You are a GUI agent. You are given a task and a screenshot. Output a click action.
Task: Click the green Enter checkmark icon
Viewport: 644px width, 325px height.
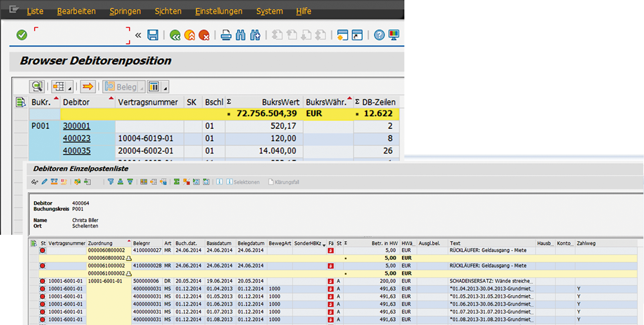tap(21, 35)
